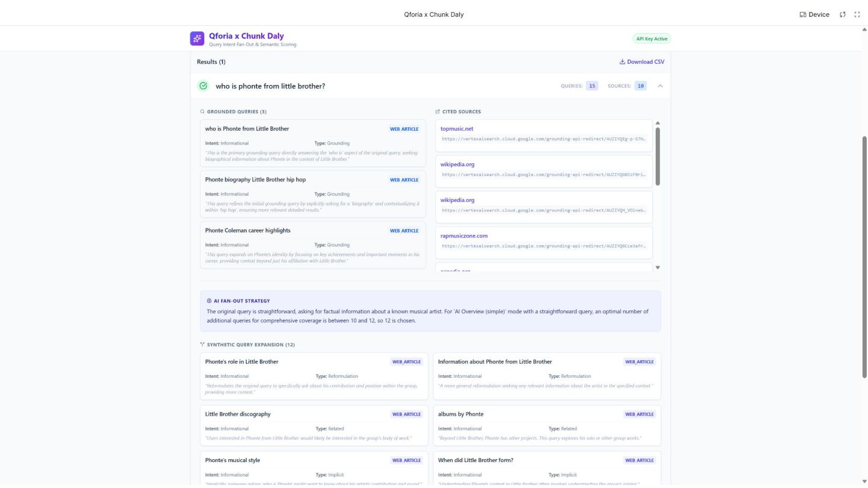The image size is (868, 488).
Task: Click the Synthetic Query Expansion icon
Action: [x=203, y=345]
